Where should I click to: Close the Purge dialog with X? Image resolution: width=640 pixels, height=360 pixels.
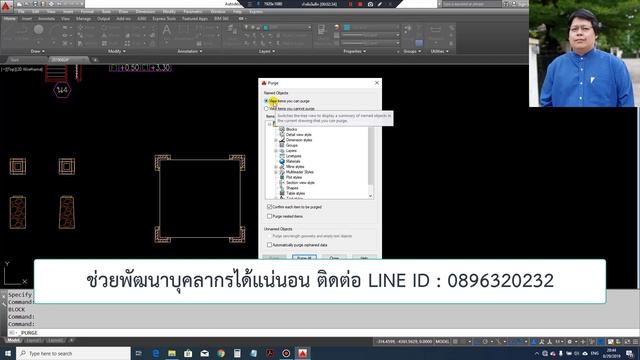[x=377, y=83]
